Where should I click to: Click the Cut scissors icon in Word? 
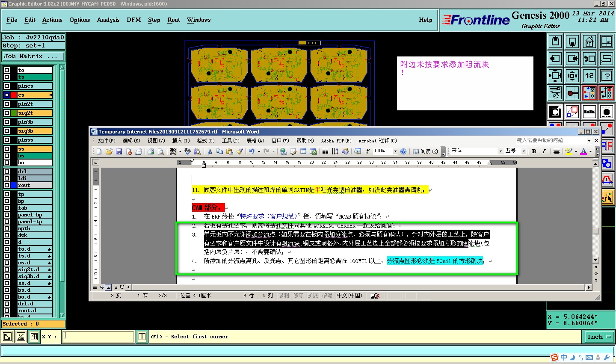(x=210, y=151)
